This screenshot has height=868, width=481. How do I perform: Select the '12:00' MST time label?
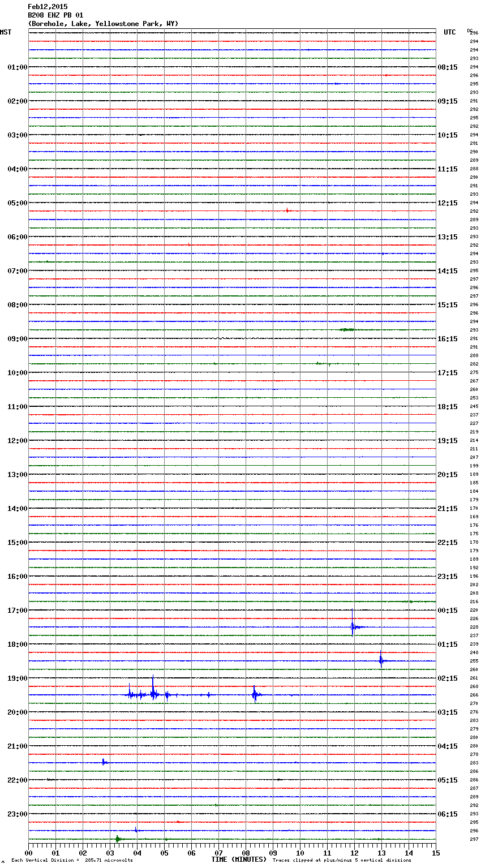[x=18, y=441]
